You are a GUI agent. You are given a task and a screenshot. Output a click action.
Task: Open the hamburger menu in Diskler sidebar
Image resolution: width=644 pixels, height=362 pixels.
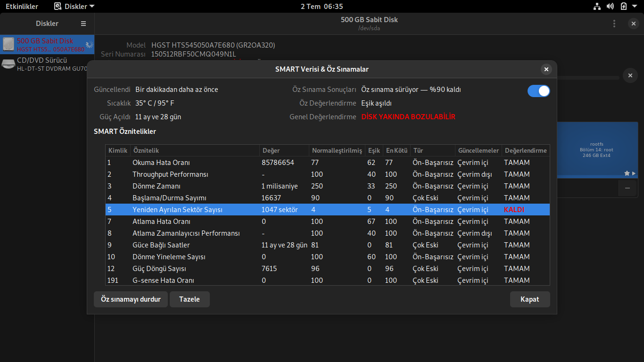83,24
